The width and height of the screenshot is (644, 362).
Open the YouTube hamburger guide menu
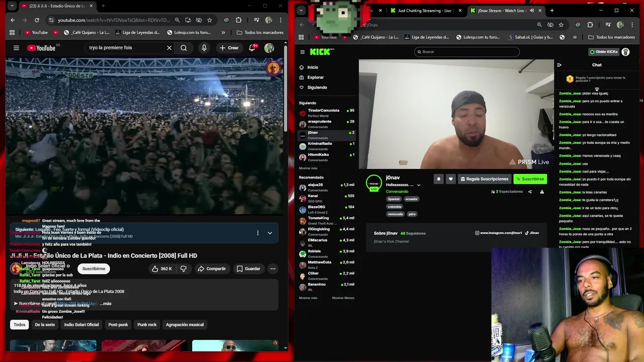click(x=16, y=48)
